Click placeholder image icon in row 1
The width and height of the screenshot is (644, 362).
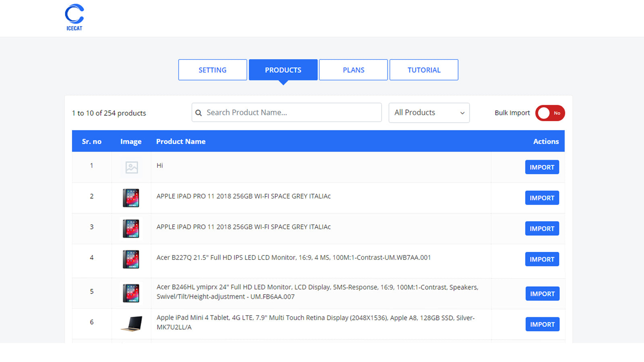[x=132, y=167]
